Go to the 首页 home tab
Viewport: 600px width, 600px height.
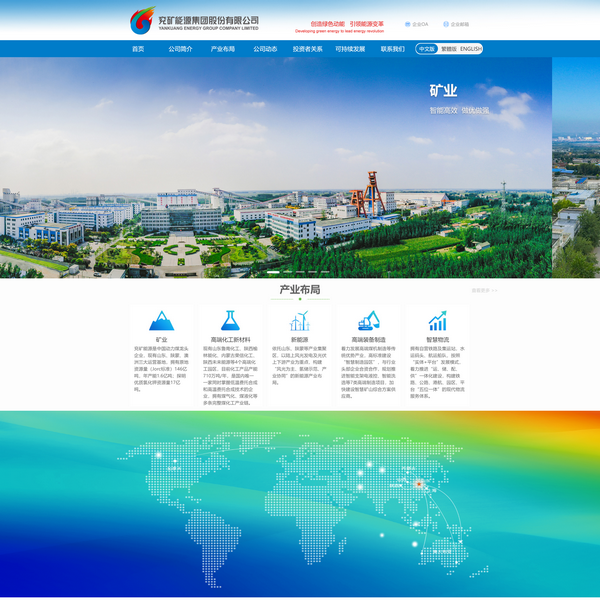[x=138, y=48]
